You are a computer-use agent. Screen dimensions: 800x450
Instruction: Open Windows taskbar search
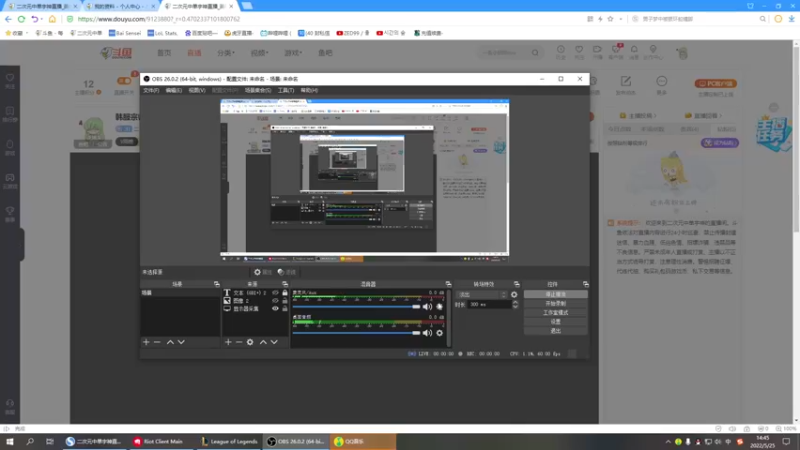[x=30, y=441]
